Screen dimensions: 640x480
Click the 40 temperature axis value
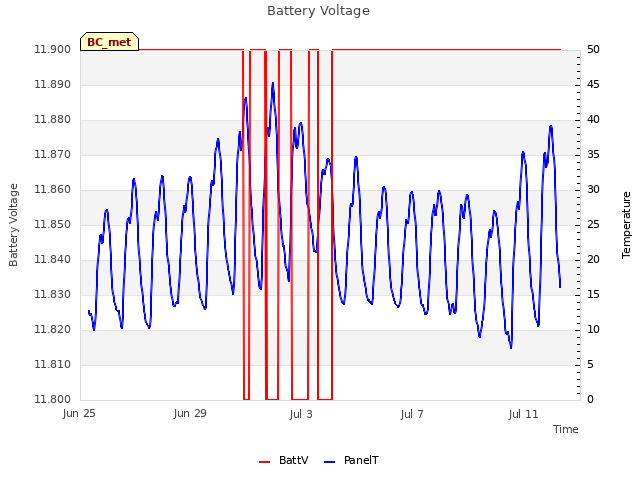click(x=593, y=120)
